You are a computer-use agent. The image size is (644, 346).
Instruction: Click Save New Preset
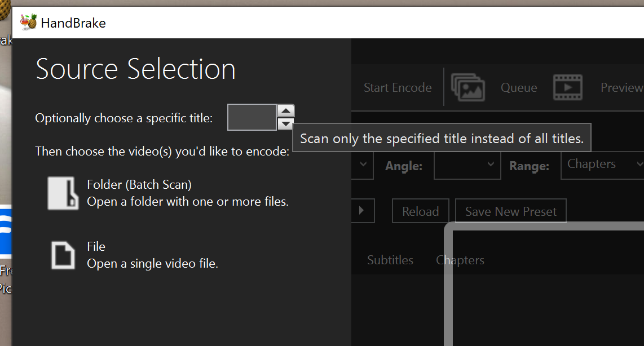pos(510,211)
